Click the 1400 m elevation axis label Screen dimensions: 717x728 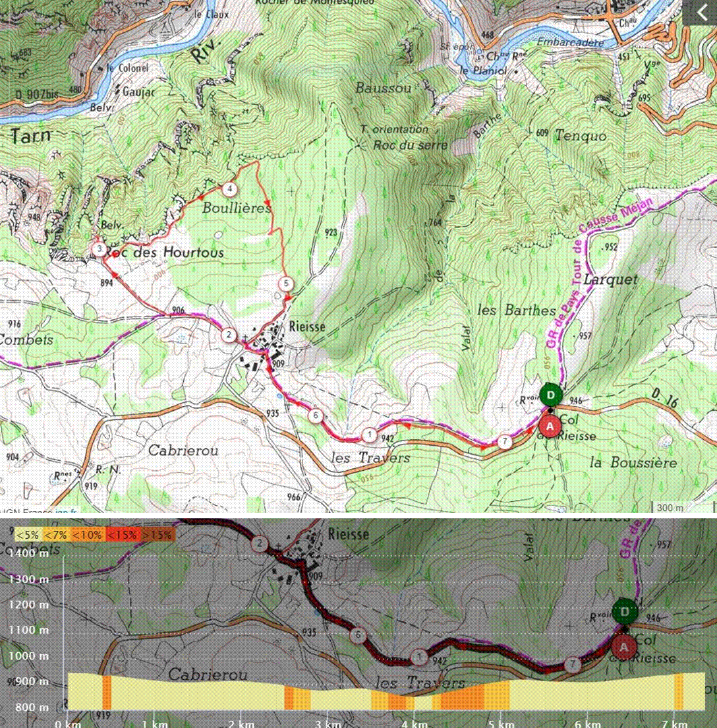(28, 553)
